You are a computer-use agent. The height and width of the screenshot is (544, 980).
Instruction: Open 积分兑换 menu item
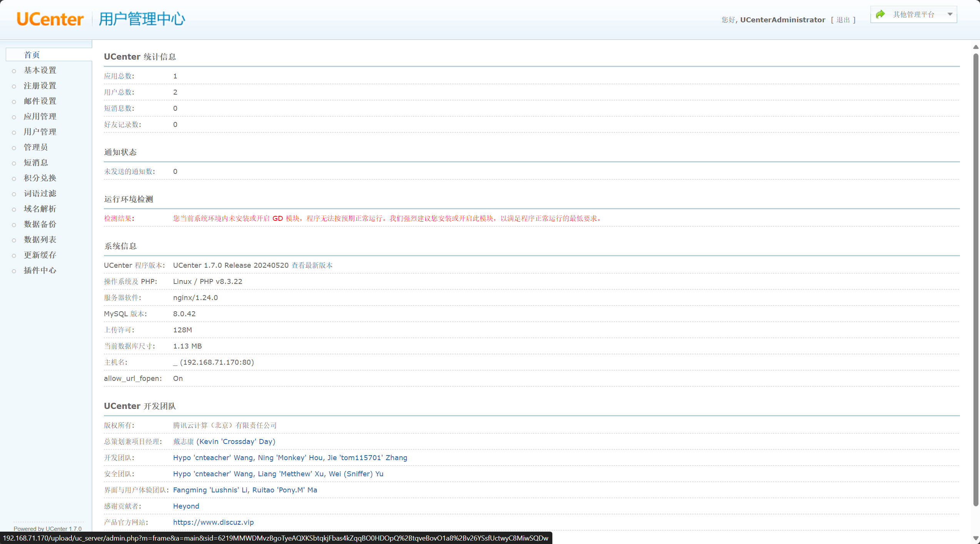(x=40, y=178)
